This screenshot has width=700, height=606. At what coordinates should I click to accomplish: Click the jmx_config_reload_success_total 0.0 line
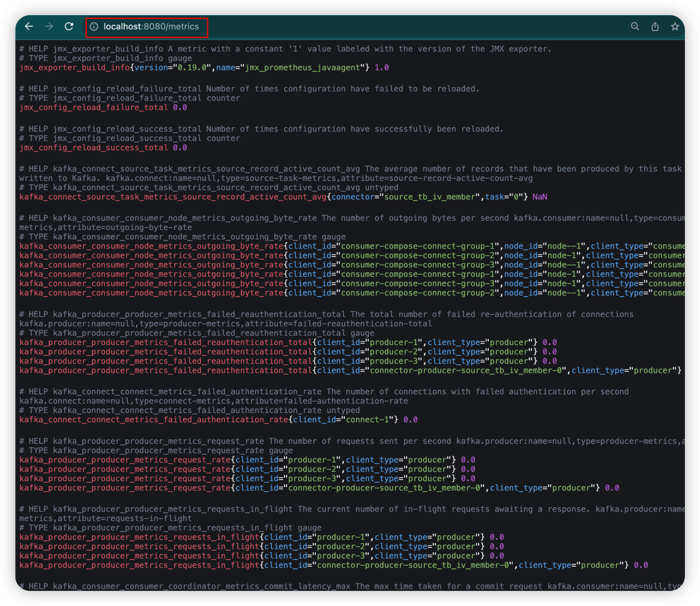point(103,148)
